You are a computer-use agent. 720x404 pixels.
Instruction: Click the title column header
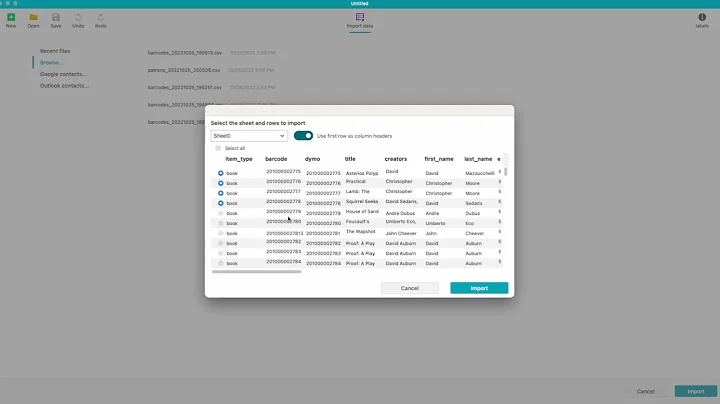tap(350, 159)
